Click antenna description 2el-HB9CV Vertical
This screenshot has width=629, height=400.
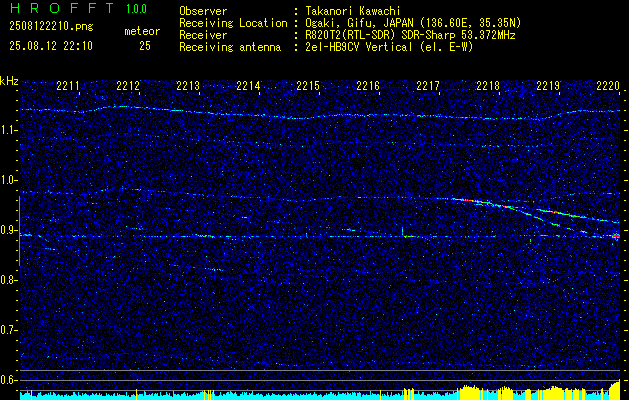point(357,47)
